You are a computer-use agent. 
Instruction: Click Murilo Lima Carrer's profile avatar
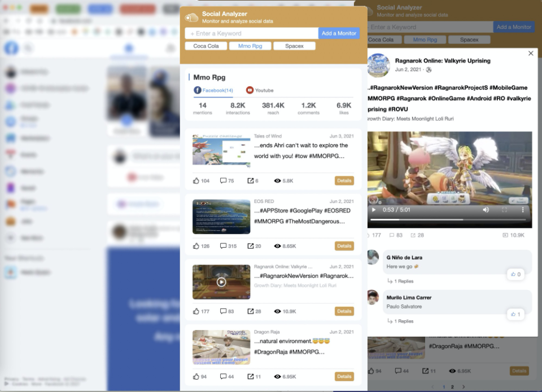point(373,297)
